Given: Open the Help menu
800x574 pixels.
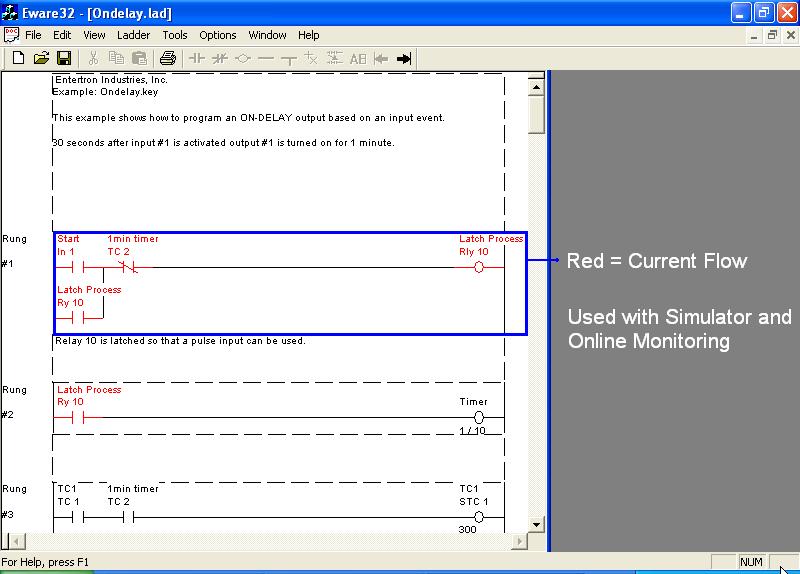Looking at the screenshot, I should coord(309,35).
